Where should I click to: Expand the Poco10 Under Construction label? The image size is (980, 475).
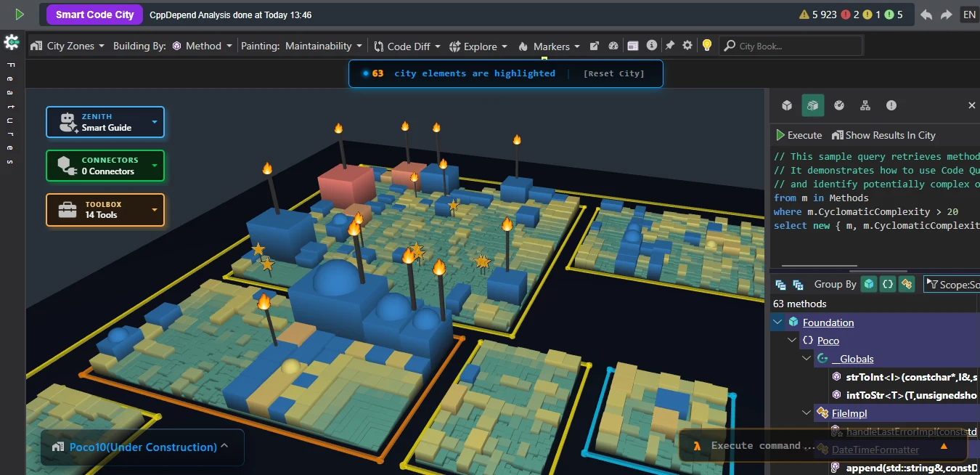coord(142,447)
